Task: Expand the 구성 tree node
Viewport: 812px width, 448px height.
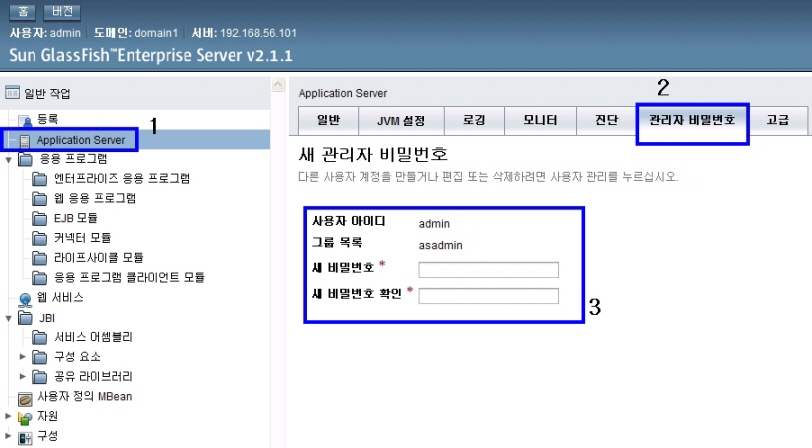Action: click(x=8, y=436)
